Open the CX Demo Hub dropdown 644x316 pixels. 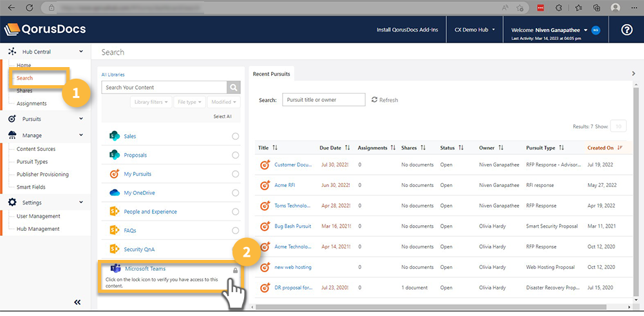pyautogui.click(x=475, y=30)
